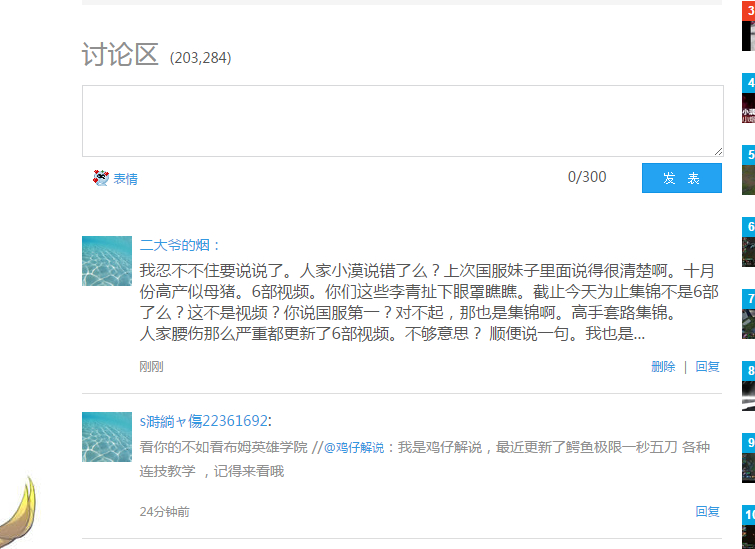Open sidebar video thumbnail ranked 6
The width and height of the screenshot is (755, 549).
click(x=748, y=242)
